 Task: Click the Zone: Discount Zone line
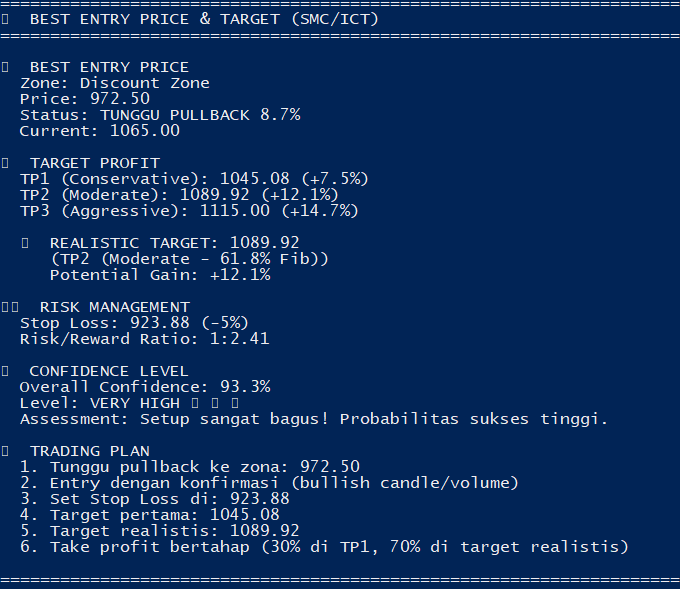pyautogui.click(x=114, y=83)
